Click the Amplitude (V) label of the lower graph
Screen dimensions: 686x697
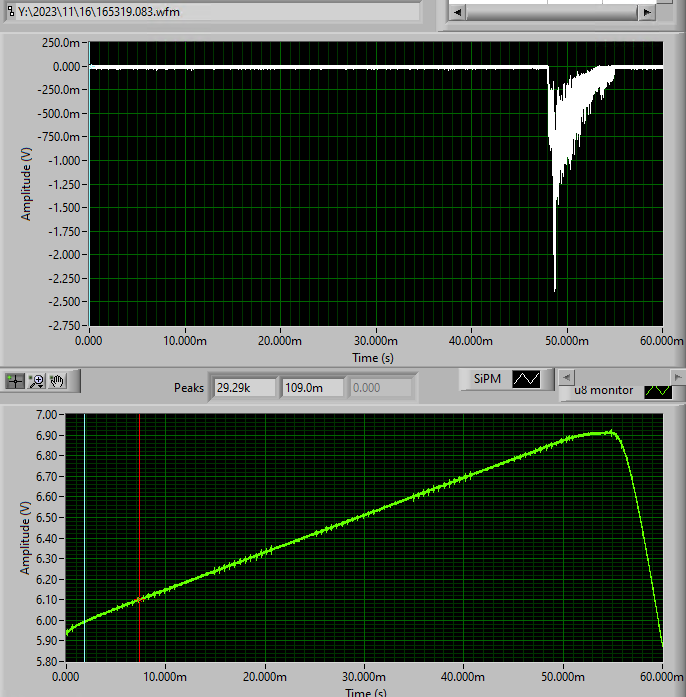[x=25, y=538]
